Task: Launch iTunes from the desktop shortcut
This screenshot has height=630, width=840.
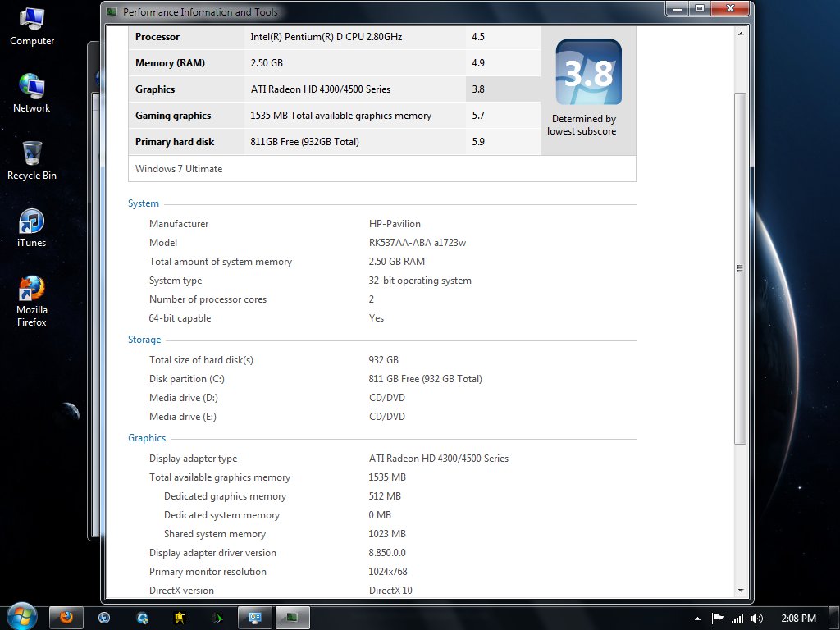Action: pyautogui.click(x=32, y=226)
